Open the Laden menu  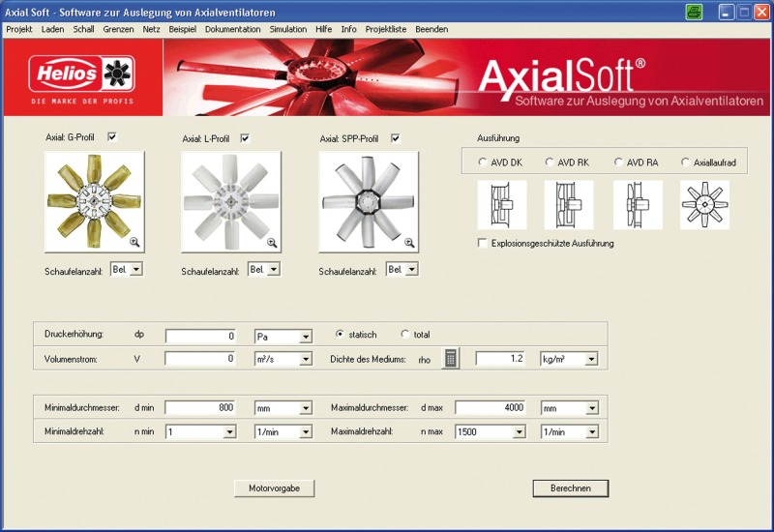pyautogui.click(x=52, y=29)
